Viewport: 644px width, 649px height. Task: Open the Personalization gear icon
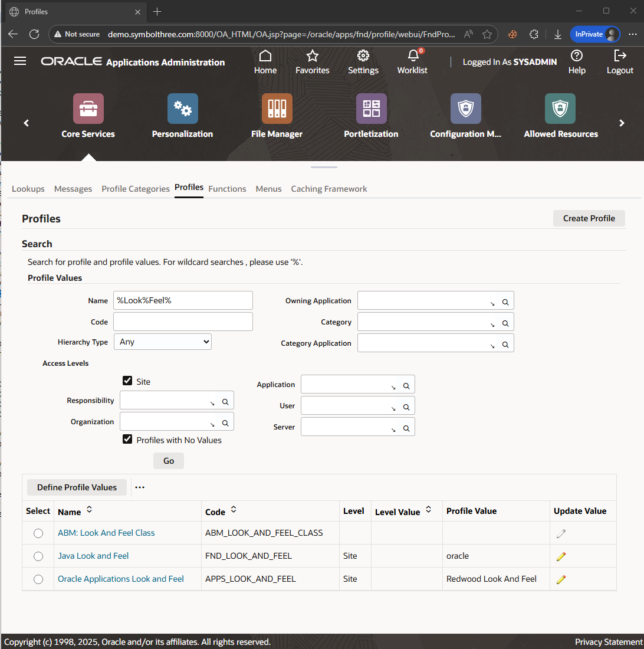(x=182, y=109)
